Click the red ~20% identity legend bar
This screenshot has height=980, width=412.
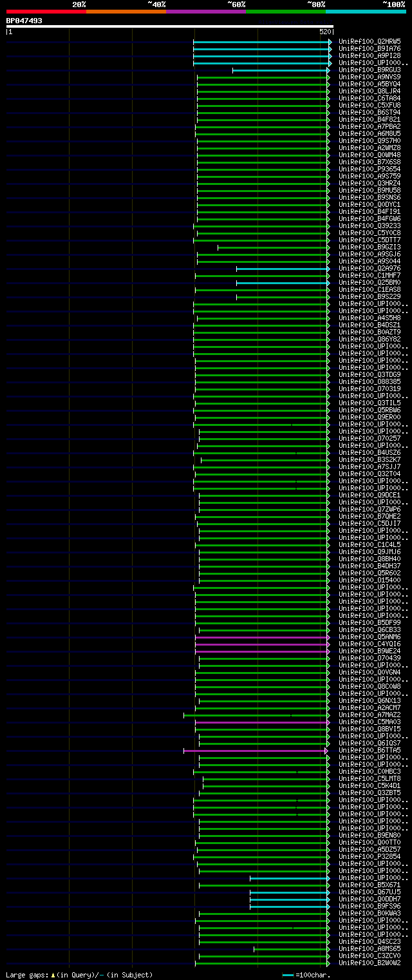[x=46, y=12]
